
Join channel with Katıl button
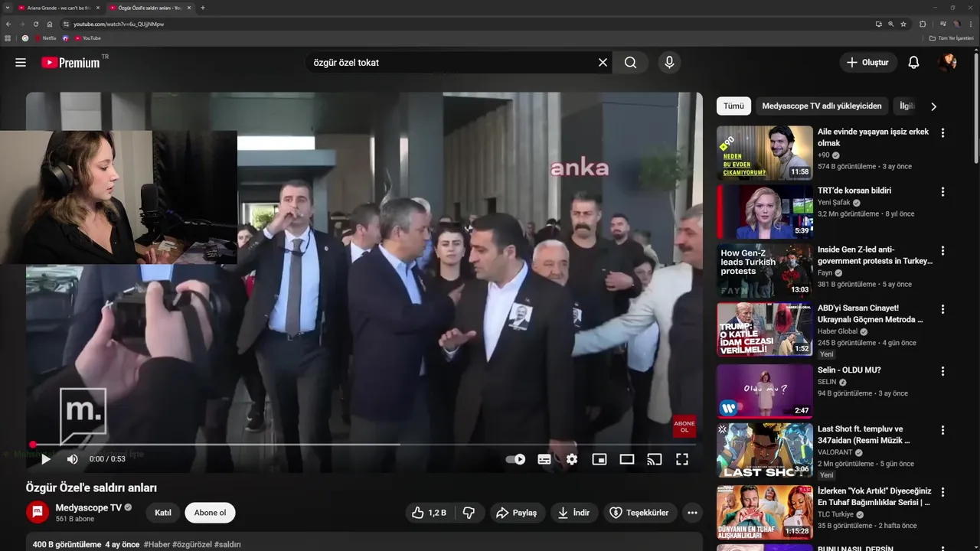[163, 513]
